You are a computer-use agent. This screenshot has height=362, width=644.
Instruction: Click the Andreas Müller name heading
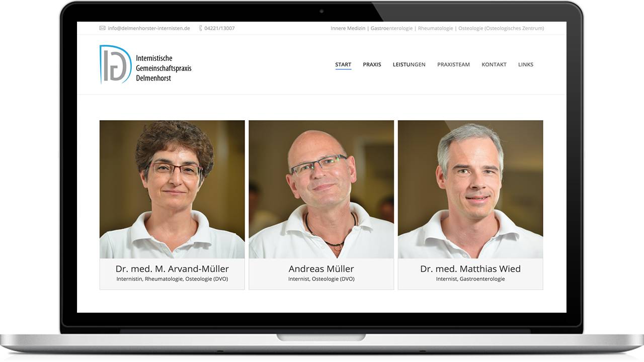tap(321, 268)
